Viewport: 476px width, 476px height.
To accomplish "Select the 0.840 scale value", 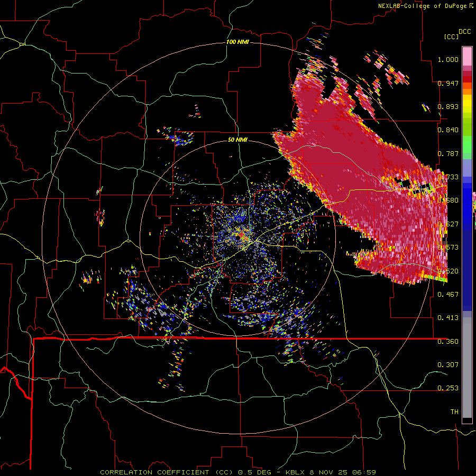I will [448, 130].
